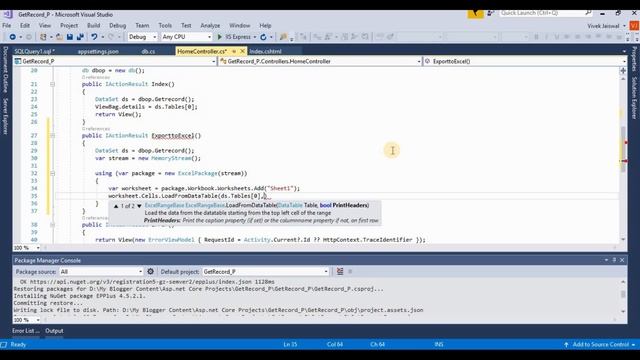
Task: Switch to the Index.cshtml tab
Action: click(265, 51)
